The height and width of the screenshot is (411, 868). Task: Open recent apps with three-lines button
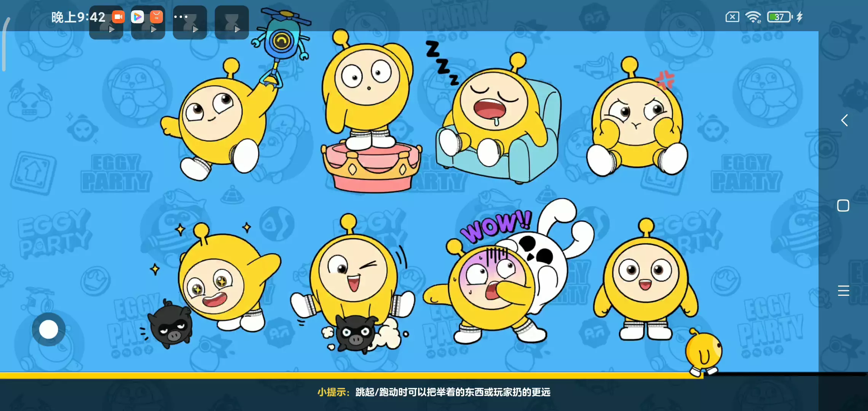click(x=843, y=291)
